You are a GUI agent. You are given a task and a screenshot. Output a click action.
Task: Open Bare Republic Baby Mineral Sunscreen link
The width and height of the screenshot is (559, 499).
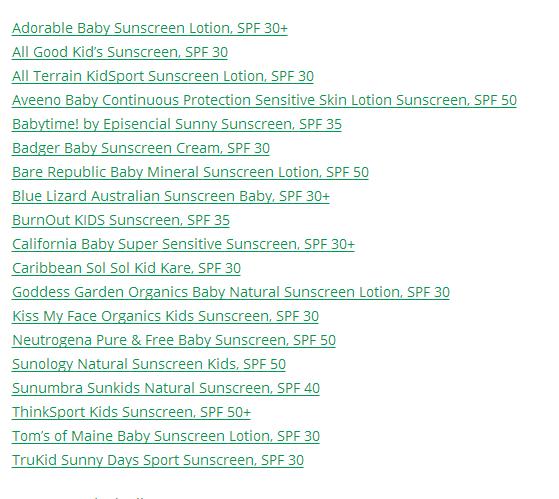coord(190,172)
